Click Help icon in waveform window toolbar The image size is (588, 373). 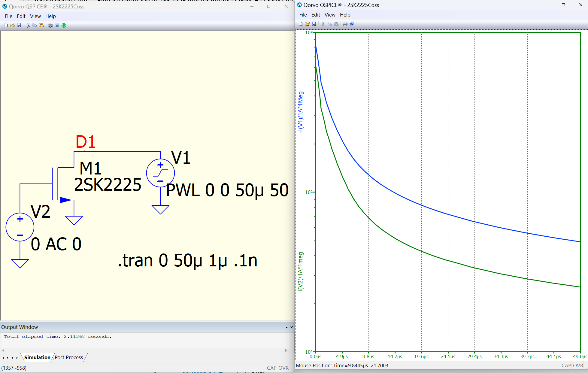[x=352, y=24]
